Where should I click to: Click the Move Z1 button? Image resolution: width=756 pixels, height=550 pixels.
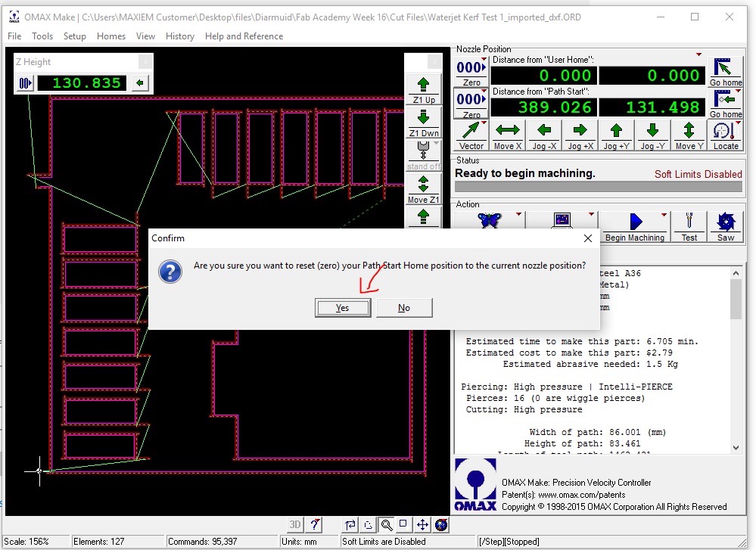point(423,189)
